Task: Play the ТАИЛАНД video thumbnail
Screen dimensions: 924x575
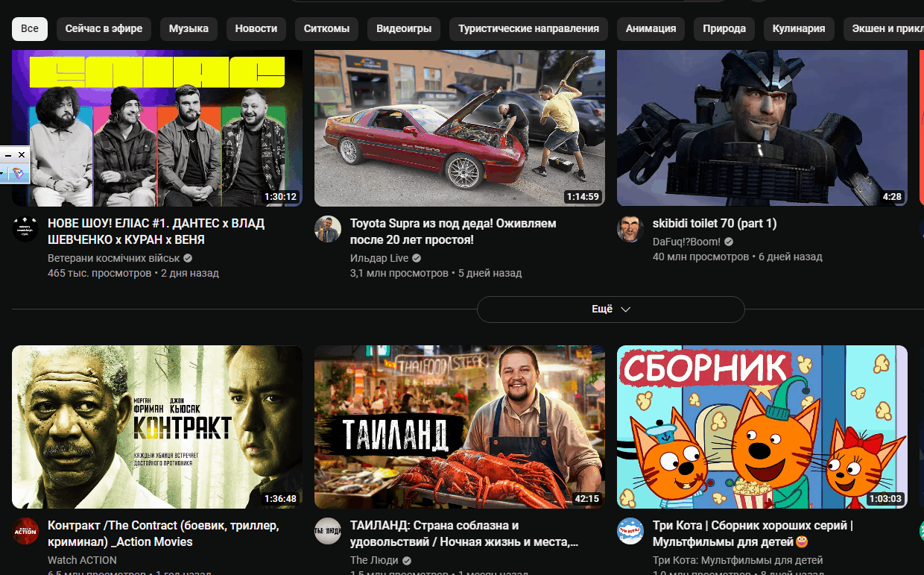Action: click(460, 427)
